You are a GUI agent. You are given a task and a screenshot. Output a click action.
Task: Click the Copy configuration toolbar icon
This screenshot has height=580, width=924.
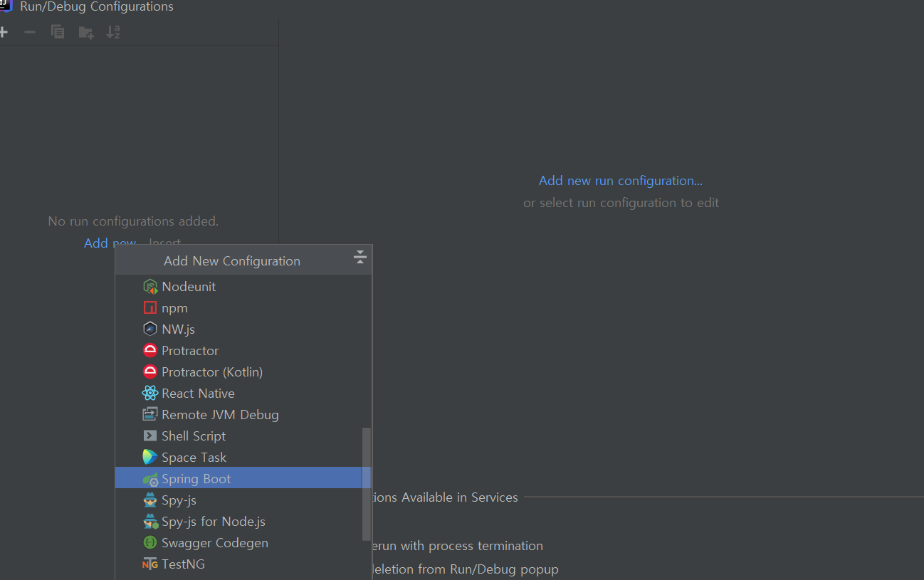tap(58, 32)
